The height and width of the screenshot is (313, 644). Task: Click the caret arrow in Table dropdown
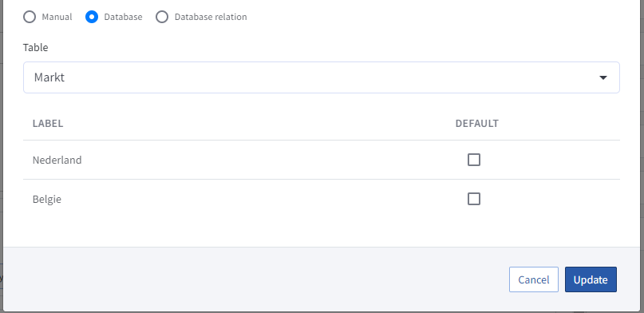(603, 77)
